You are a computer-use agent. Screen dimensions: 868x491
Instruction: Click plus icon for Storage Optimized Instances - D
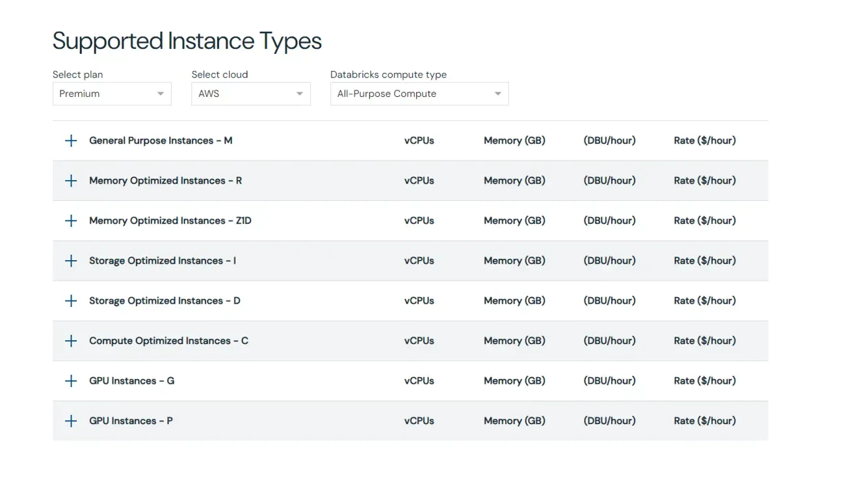[x=71, y=301]
